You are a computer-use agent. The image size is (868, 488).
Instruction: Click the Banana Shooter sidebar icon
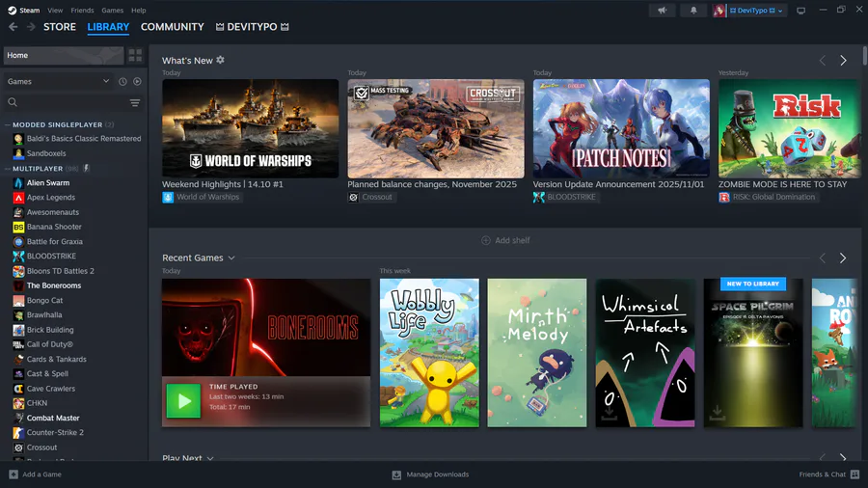point(18,227)
